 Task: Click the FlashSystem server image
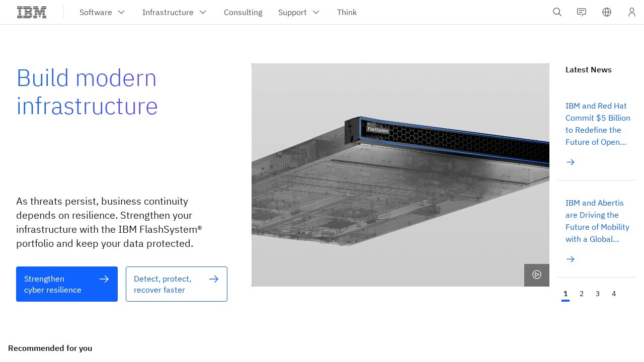400,175
